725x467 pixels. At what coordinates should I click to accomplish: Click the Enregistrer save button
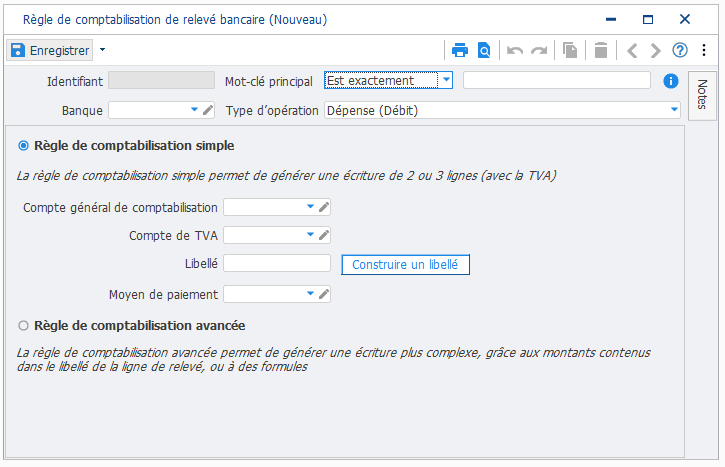tap(49, 50)
